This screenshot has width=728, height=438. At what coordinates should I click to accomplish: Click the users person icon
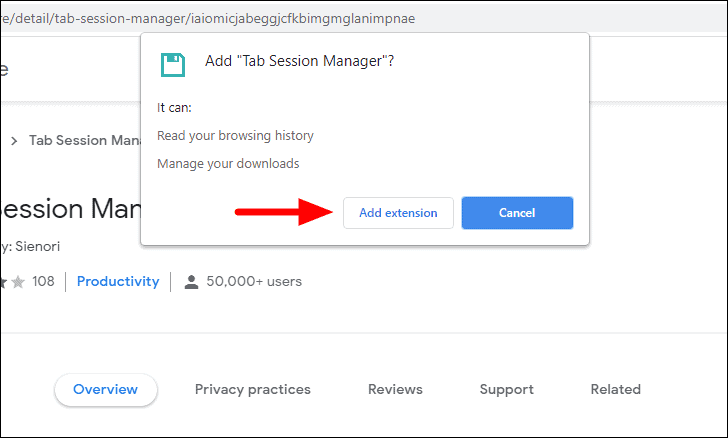pos(191,281)
